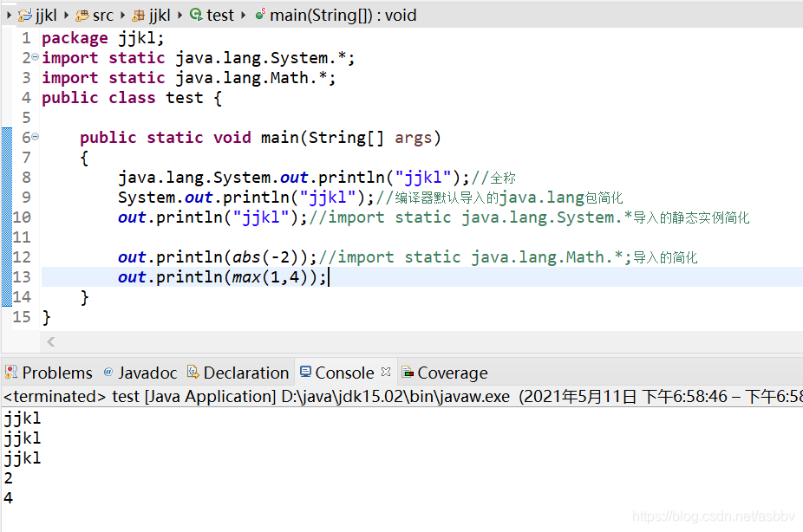Click line number 13 in the gutter

click(22, 276)
